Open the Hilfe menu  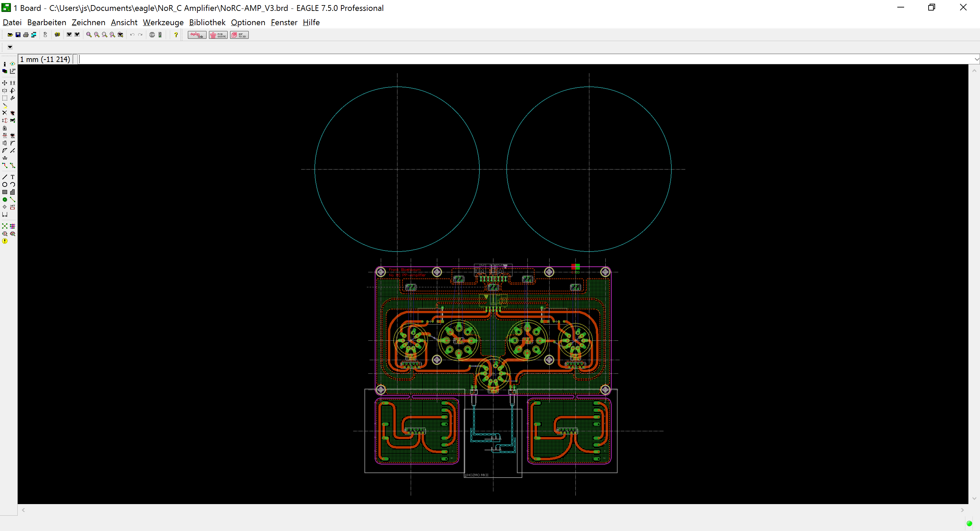[x=311, y=22]
